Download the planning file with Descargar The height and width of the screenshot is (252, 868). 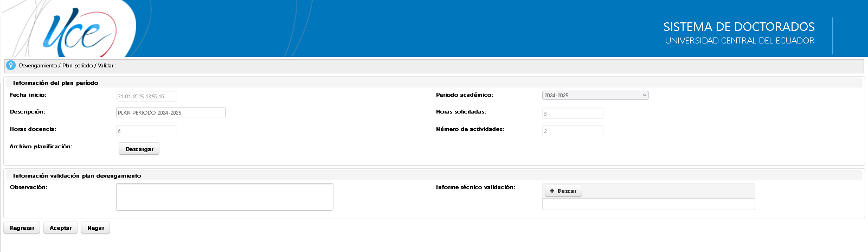tap(139, 149)
